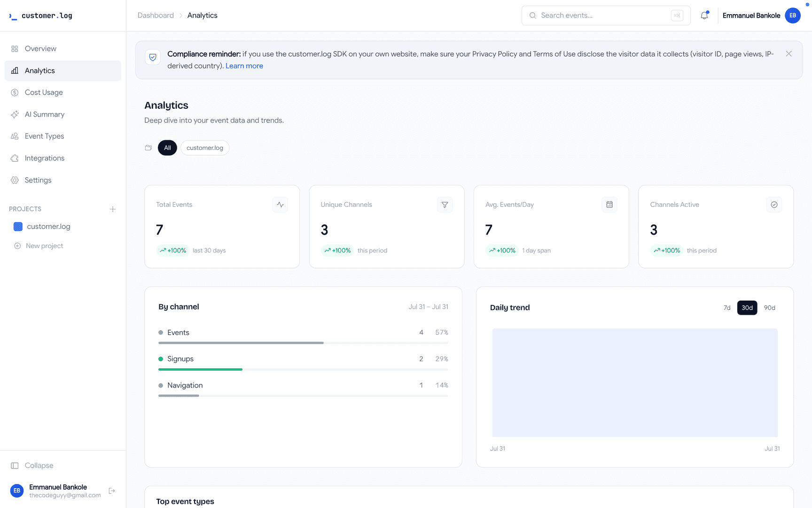
Task: Switch daily trend to 7d
Action: point(727,308)
